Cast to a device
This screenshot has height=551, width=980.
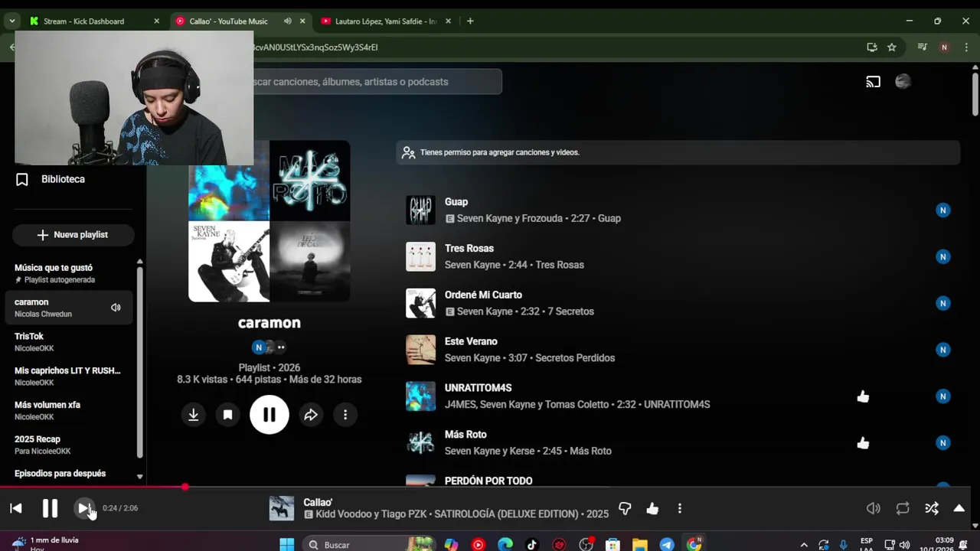[x=873, y=82]
